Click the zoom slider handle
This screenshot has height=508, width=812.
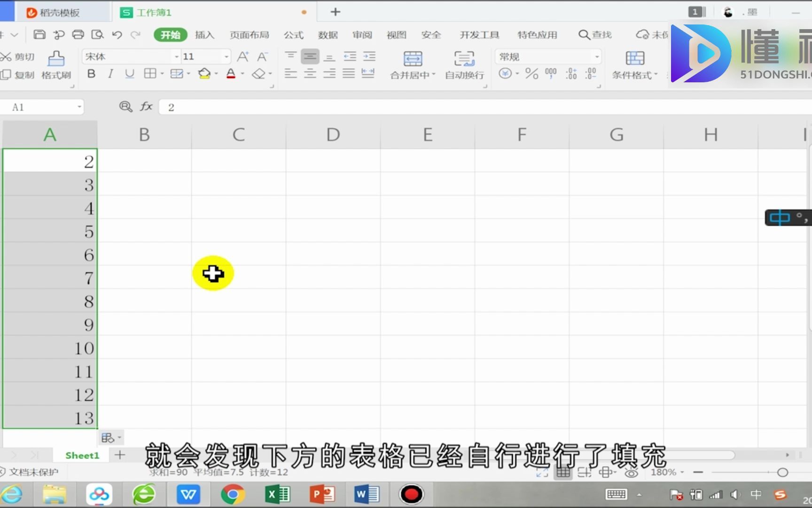[782, 472]
